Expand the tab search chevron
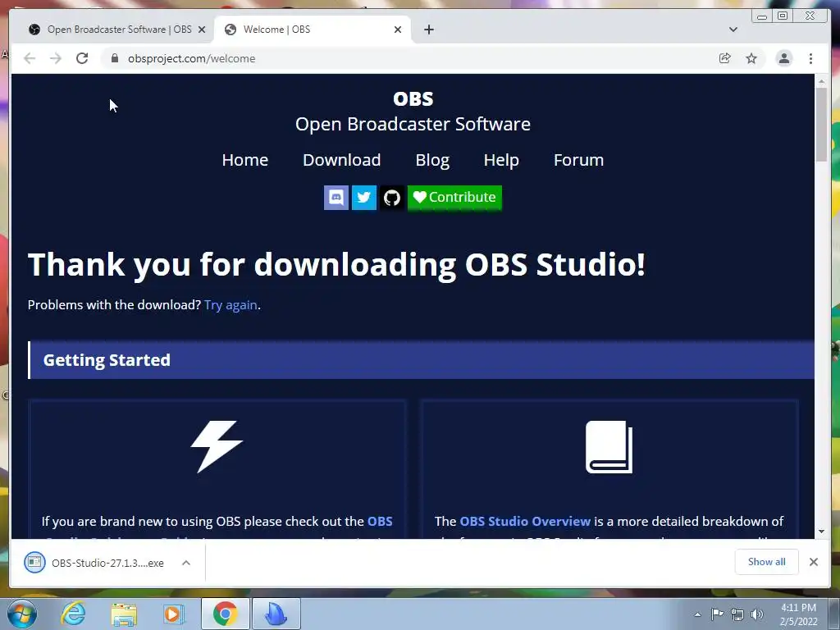840x630 pixels. [x=733, y=30]
